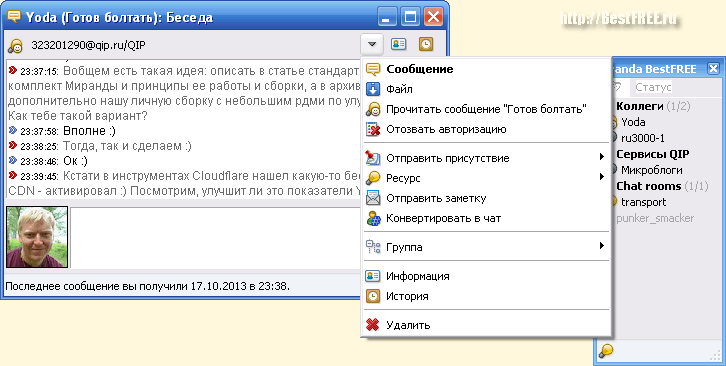Click bulb icon at contact list bottom
The height and width of the screenshot is (366, 726).
[x=606, y=351]
